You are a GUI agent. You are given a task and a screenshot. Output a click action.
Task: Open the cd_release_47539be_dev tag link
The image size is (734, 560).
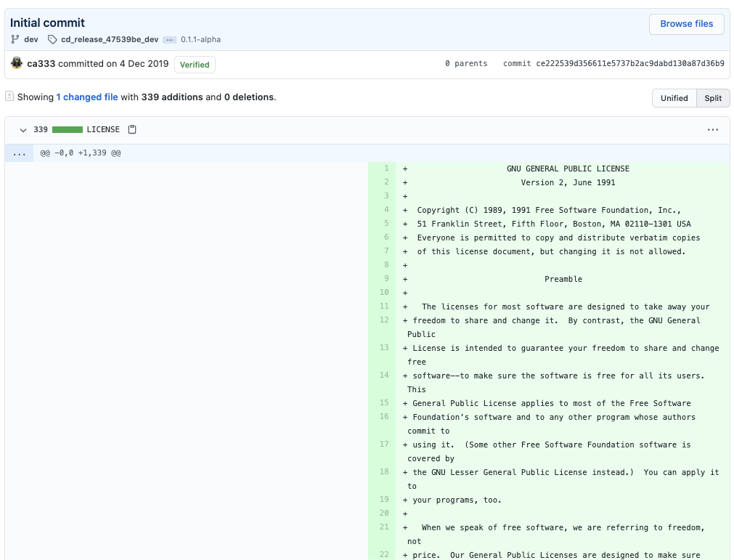(x=110, y=39)
